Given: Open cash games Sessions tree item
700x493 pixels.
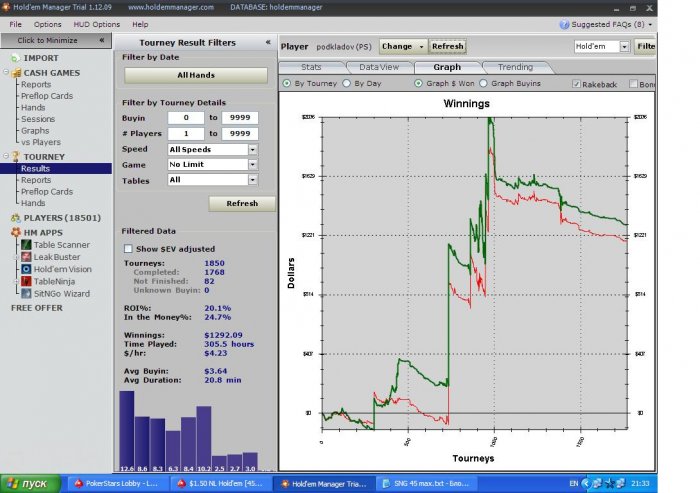Looking at the screenshot, I should [38, 119].
